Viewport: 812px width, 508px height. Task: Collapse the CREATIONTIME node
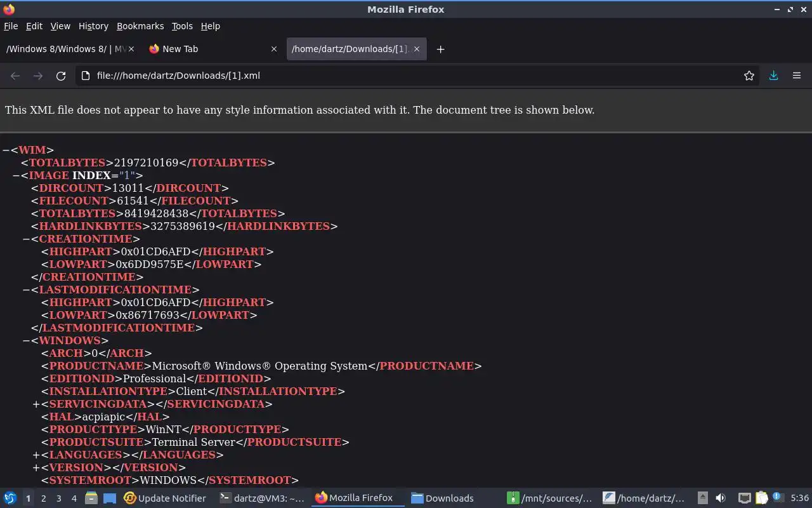tap(27, 239)
